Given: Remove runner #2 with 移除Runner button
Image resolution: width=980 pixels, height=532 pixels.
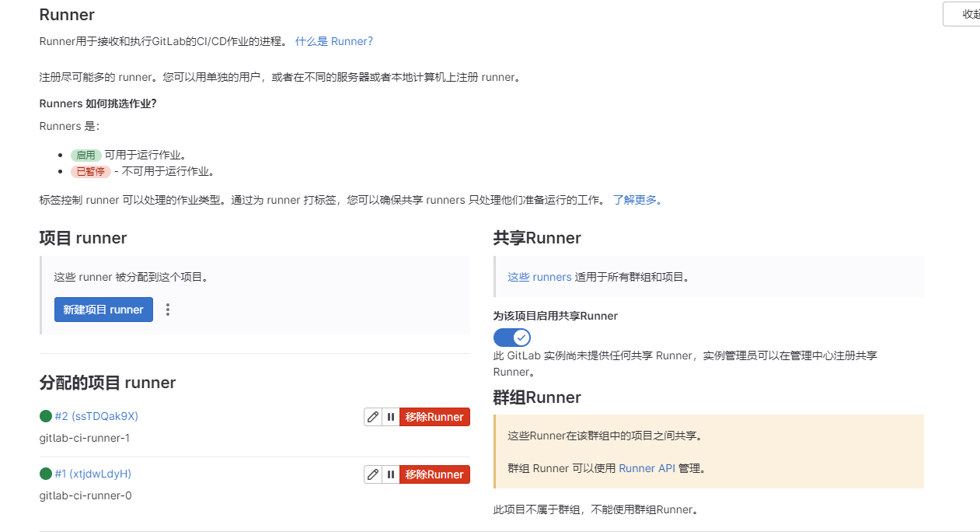Looking at the screenshot, I should [x=434, y=417].
